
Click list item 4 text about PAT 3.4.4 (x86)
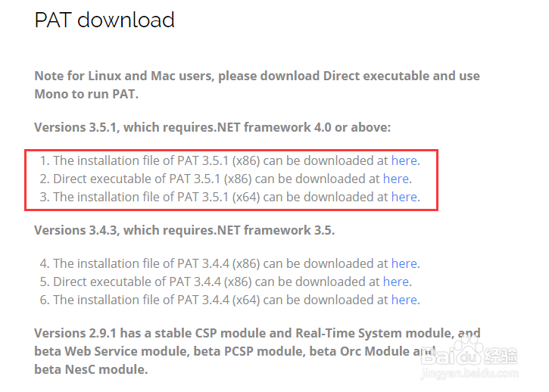coord(220,263)
